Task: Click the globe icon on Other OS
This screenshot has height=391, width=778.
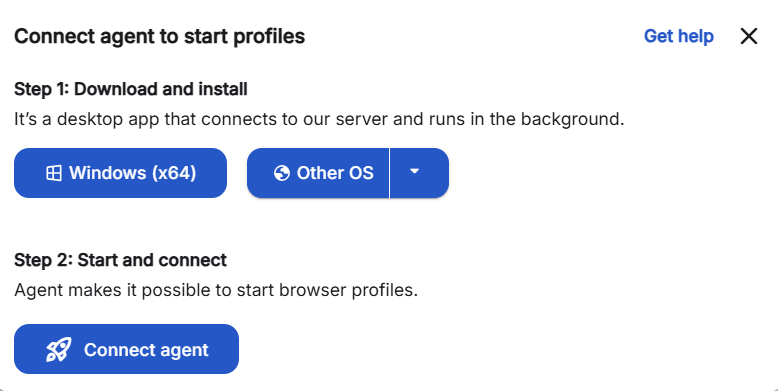Action: [281, 173]
